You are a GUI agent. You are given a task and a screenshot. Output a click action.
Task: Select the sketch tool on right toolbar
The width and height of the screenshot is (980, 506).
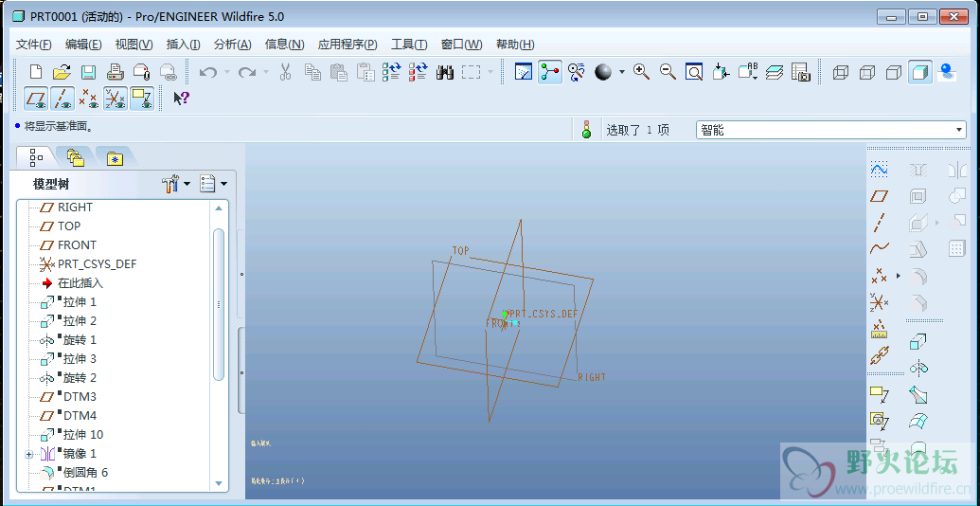pos(880,169)
